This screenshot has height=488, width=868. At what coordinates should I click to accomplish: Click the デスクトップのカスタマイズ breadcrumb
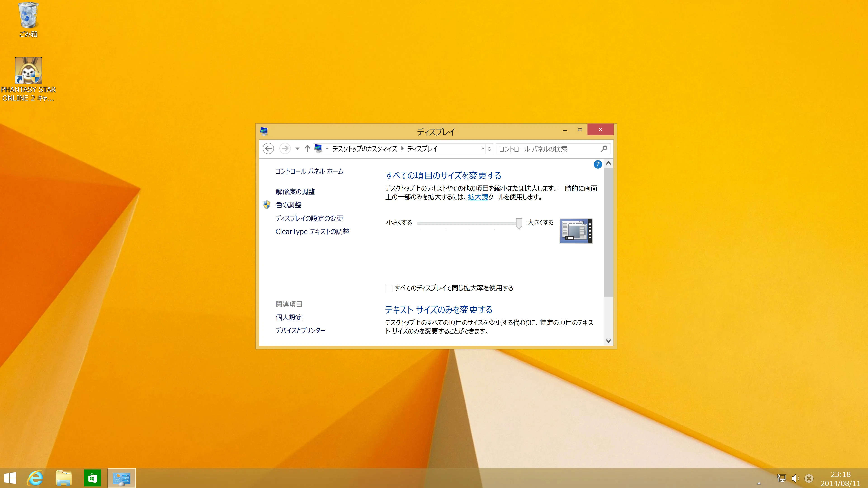click(365, 149)
